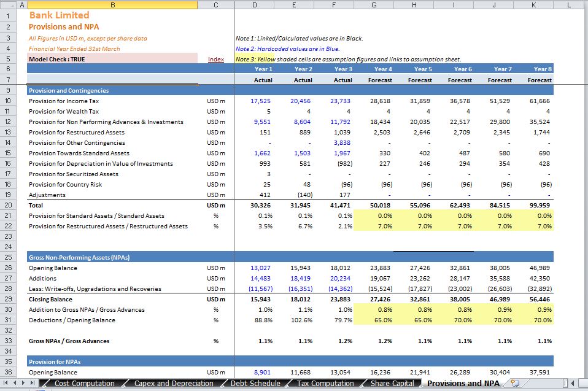This screenshot has width=588, height=391.
Task: Select row 12 header
Action: pos(8,122)
